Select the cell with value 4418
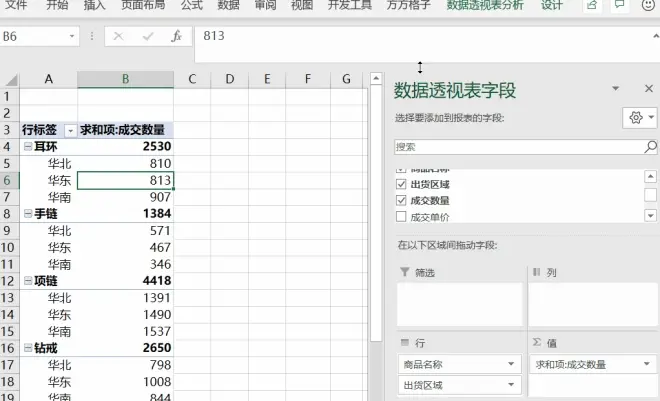This screenshot has height=401, width=660. [x=125, y=281]
